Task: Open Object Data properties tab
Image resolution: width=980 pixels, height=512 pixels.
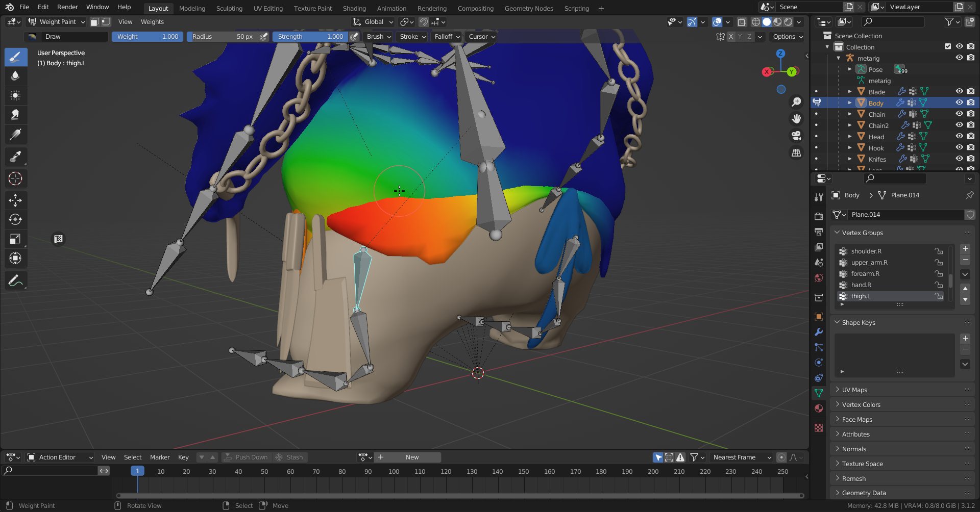Action: point(819,393)
